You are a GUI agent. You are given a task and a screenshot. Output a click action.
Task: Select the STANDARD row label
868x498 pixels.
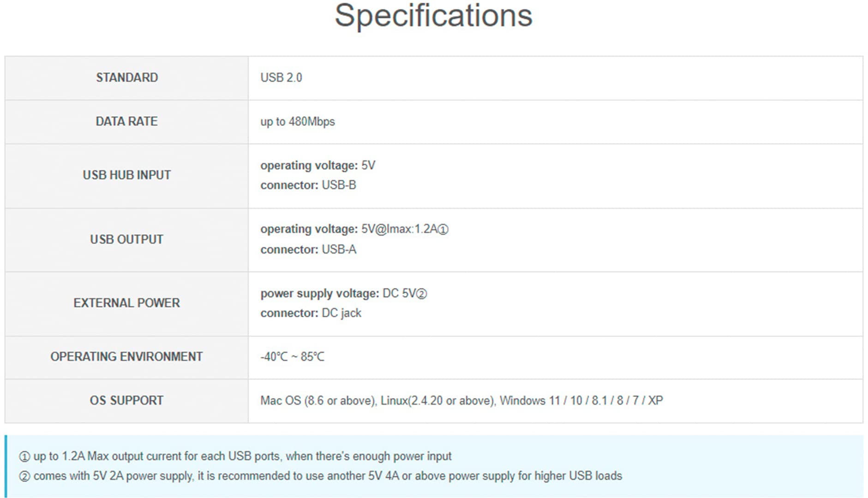127,77
